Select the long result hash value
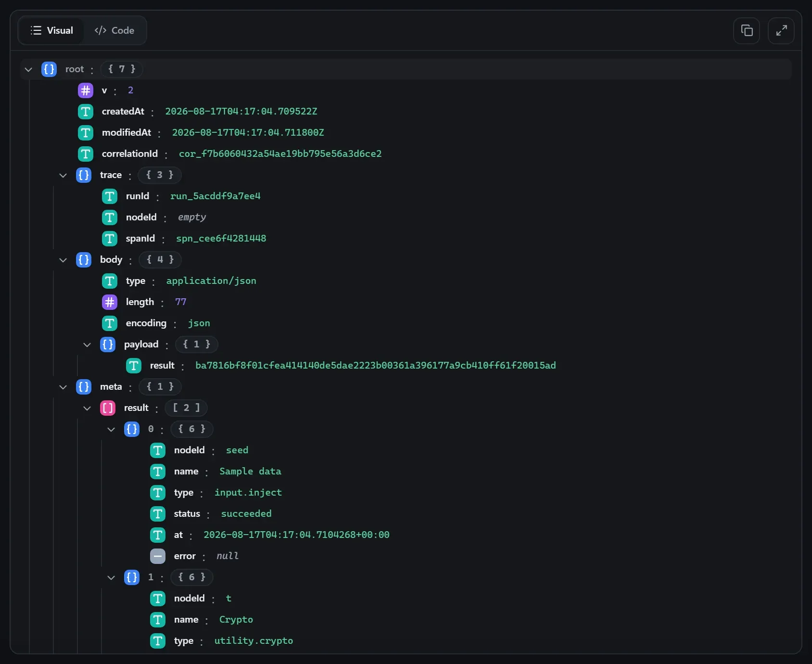 click(376, 366)
